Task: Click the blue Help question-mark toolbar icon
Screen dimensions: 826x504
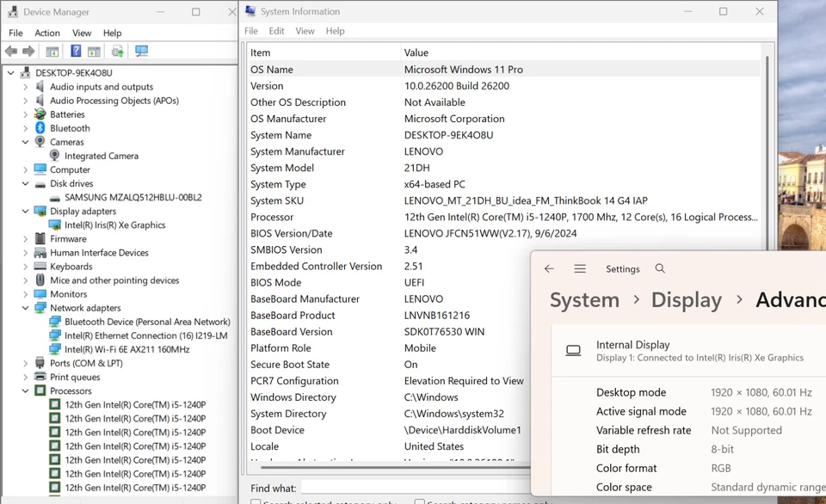Action: [x=76, y=51]
